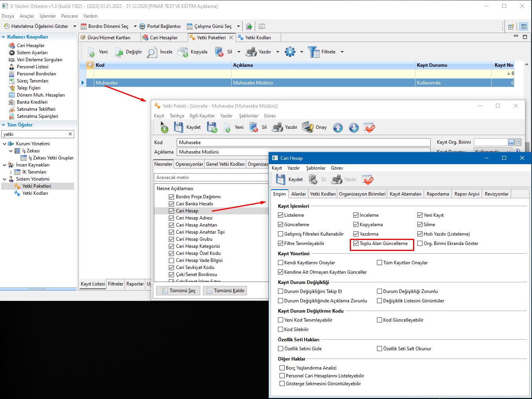Click the Tümünü Seç button
Screen dimensions: 532x399
tap(178, 291)
